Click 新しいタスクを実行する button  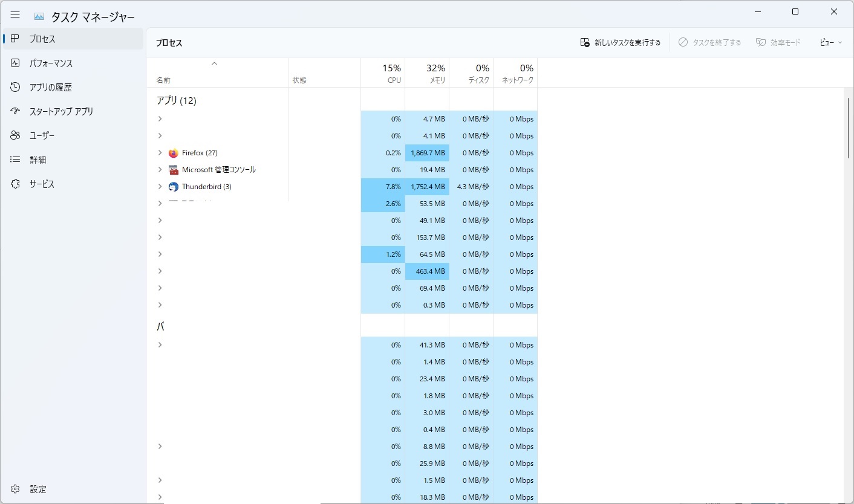coord(621,42)
